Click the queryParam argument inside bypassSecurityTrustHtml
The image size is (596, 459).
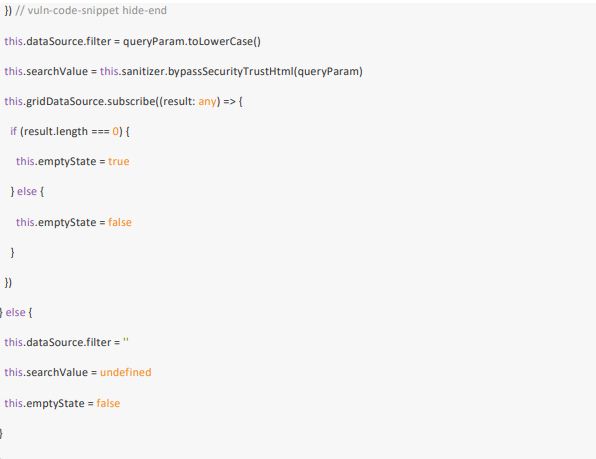tap(328, 71)
